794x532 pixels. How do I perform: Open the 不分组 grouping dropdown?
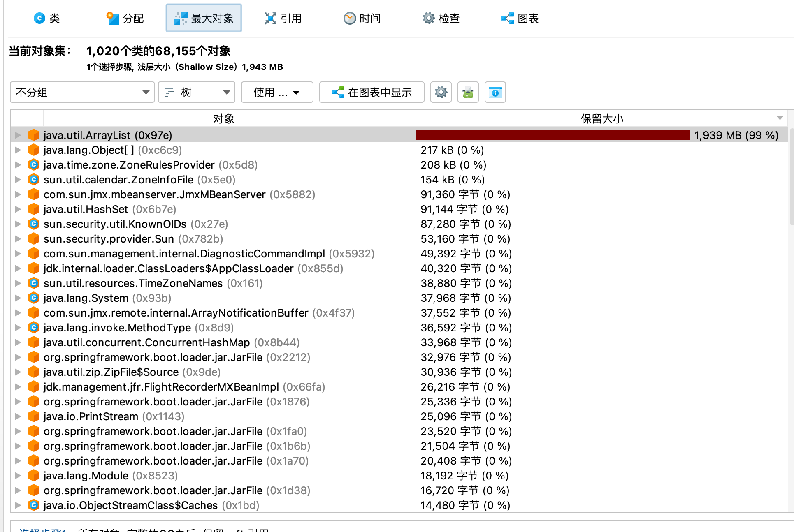(x=82, y=92)
